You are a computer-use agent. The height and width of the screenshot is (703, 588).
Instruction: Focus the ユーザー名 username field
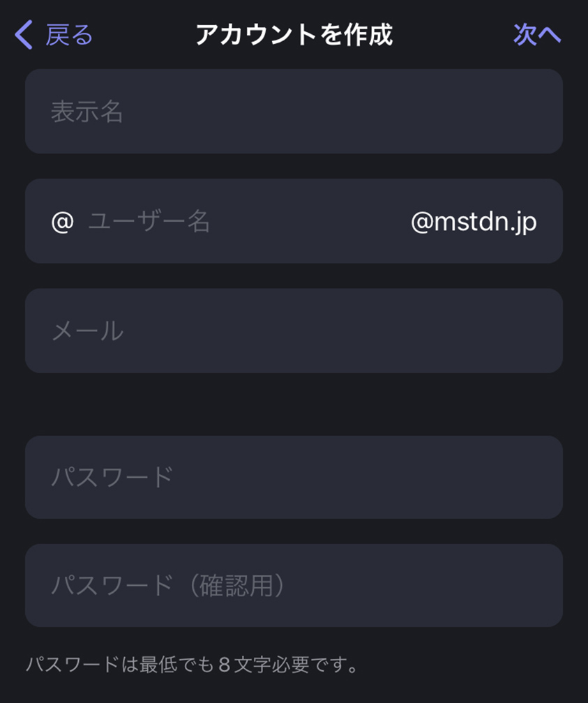[x=294, y=221]
